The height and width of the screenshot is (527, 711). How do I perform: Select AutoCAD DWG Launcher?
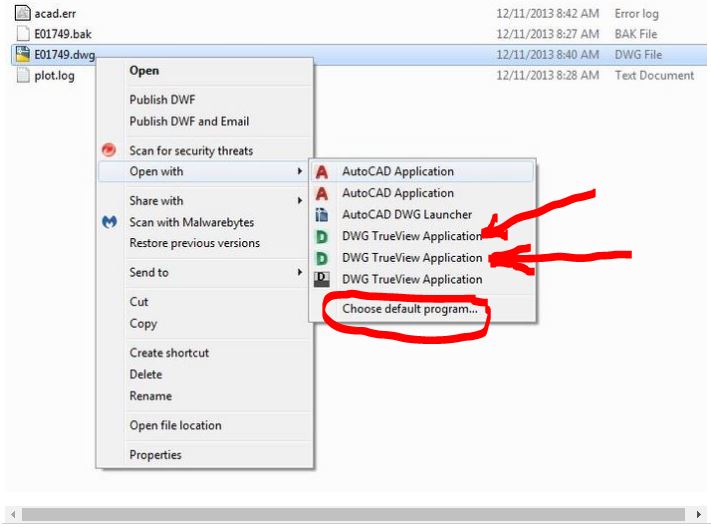pos(407,215)
